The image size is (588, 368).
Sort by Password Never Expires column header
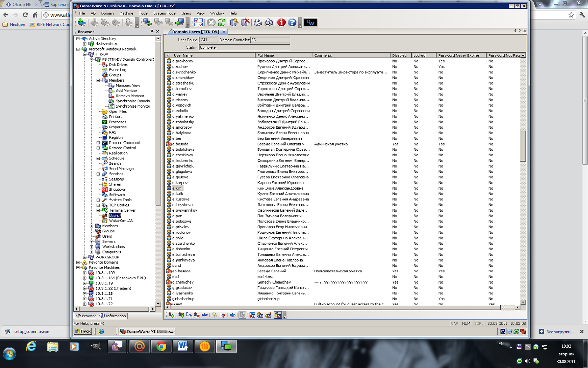click(x=461, y=55)
